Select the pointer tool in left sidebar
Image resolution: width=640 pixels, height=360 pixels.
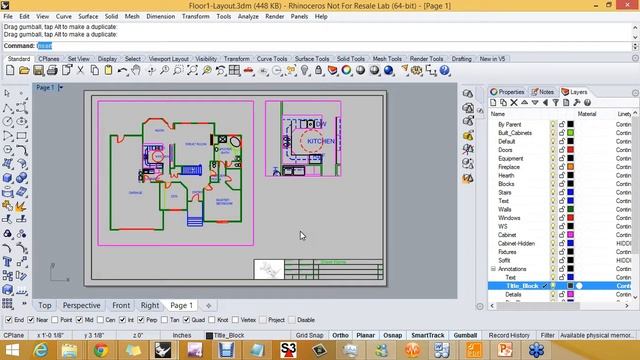(x=7, y=93)
